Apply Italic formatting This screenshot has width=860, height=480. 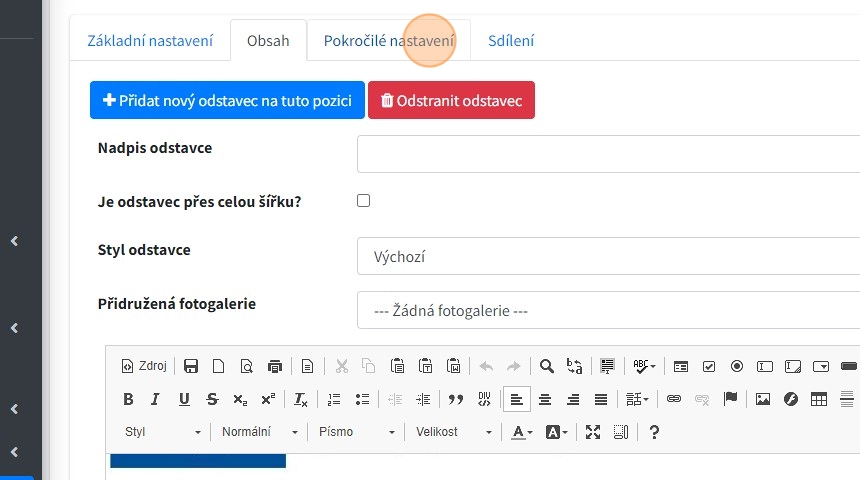click(x=155, y=399)
